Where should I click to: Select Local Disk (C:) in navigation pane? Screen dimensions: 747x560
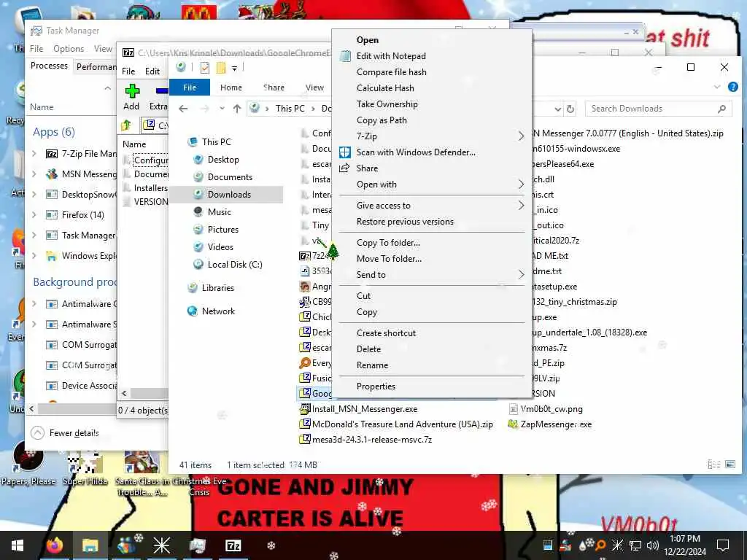234,265
